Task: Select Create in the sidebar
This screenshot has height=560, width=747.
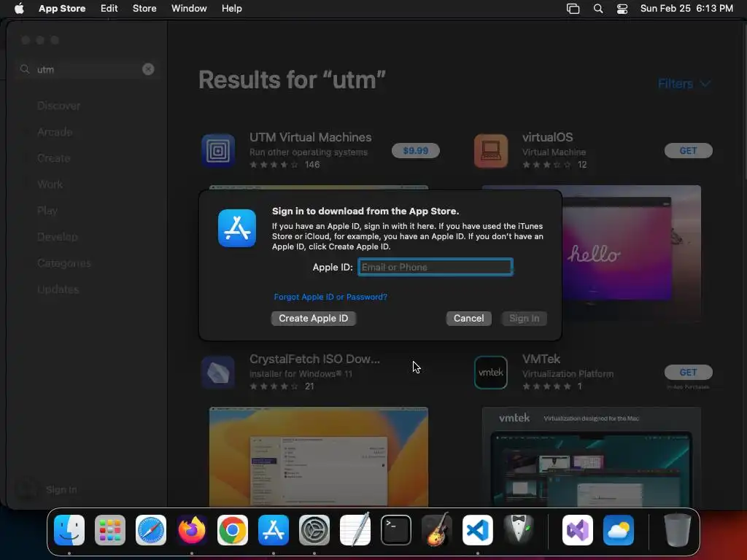Action: click(54, 158)
